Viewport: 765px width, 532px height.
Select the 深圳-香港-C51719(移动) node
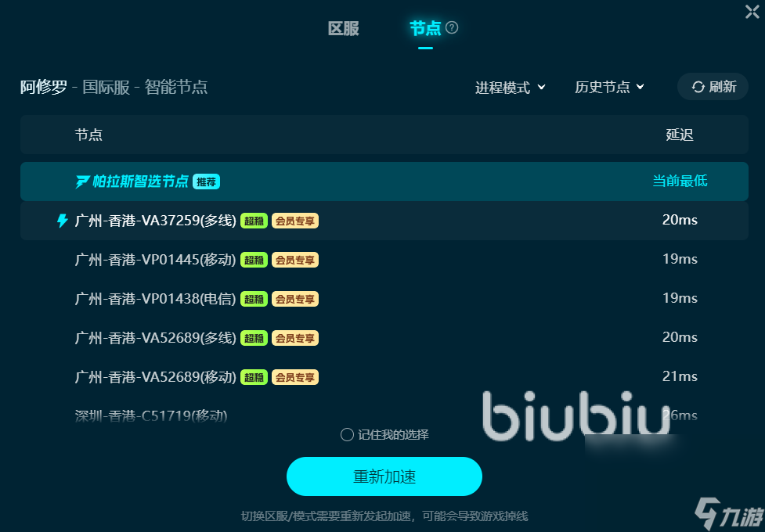click(384, 415)
